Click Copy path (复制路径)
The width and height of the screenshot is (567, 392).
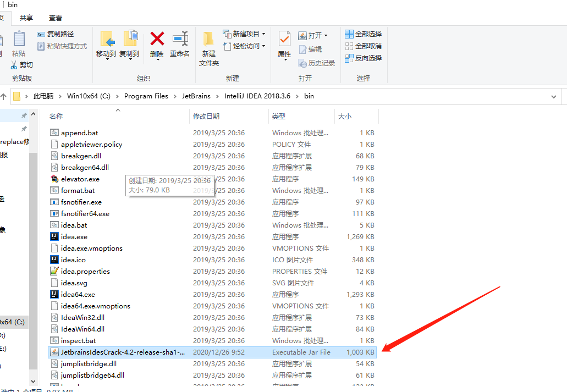(x=56, y=34)
